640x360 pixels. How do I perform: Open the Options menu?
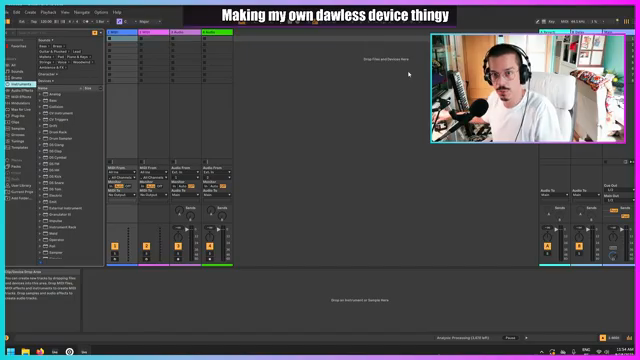(x=101, y=12)
